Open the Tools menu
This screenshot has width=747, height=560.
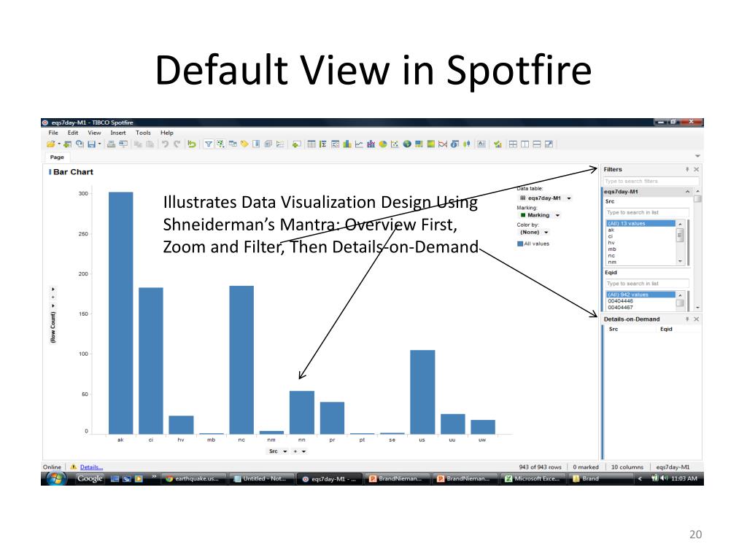(143, 133)
